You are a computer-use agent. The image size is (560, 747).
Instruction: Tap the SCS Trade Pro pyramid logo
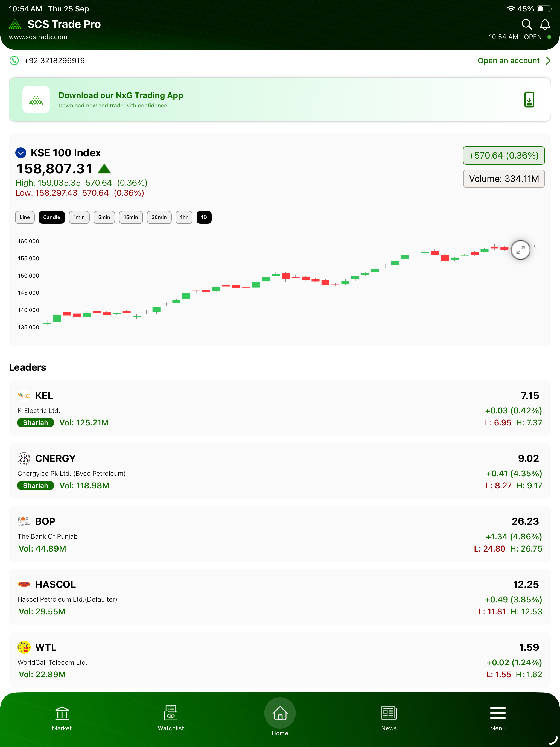[x=15, y=24]
